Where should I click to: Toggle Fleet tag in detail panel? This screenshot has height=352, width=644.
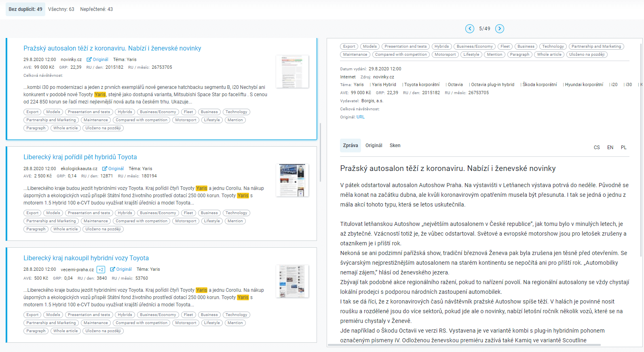[x=505, y=46]
